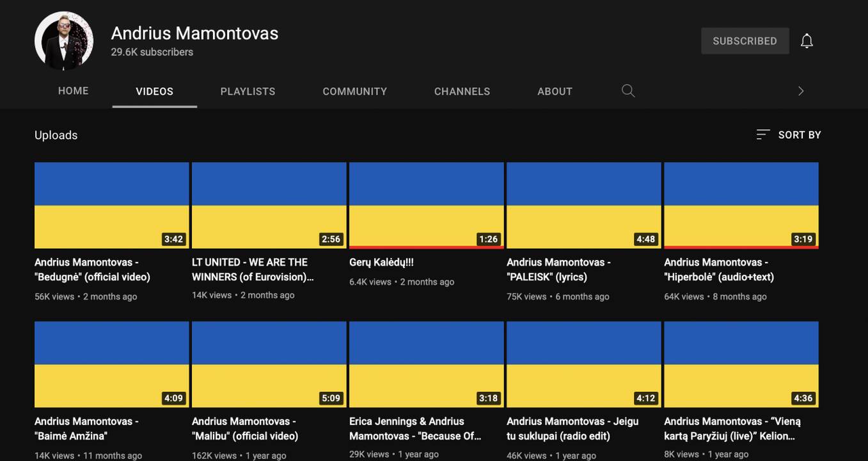Screen dimensions: 868x461
Task: Click "162K views • 1 year ago" metadata
Action: [239, 455]
